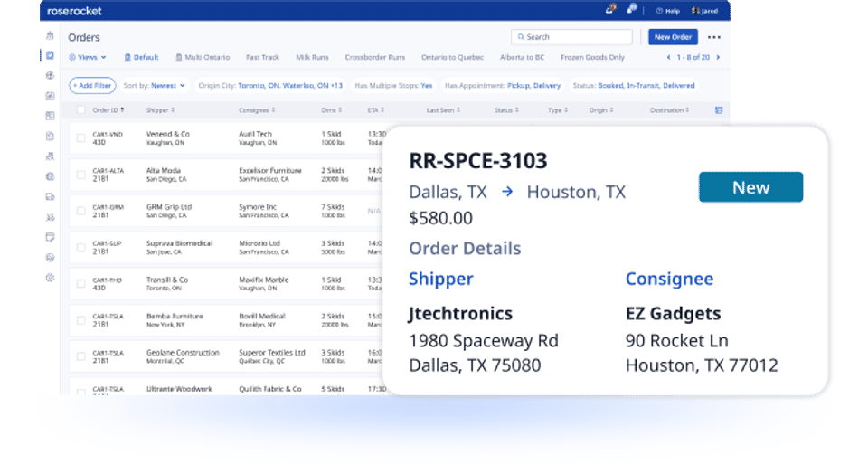Focus the Search input field
The width and height of the screenshot is (868, 474).
pyautogui.click(x=571, y=37)
